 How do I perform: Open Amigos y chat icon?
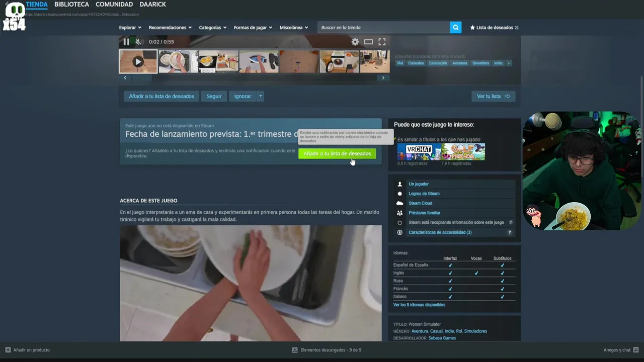click(x=636, y=350)
